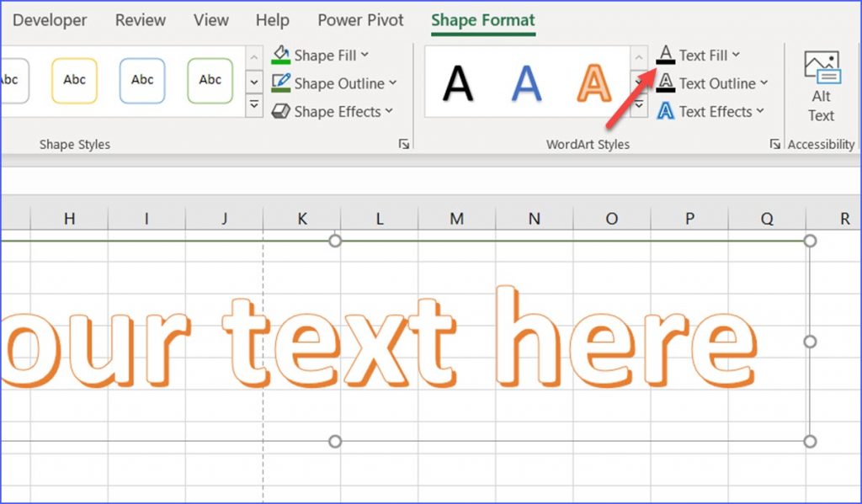Switch to the Developer tab
The width and height of the screenshot is (862, 504).
(51, 20)
